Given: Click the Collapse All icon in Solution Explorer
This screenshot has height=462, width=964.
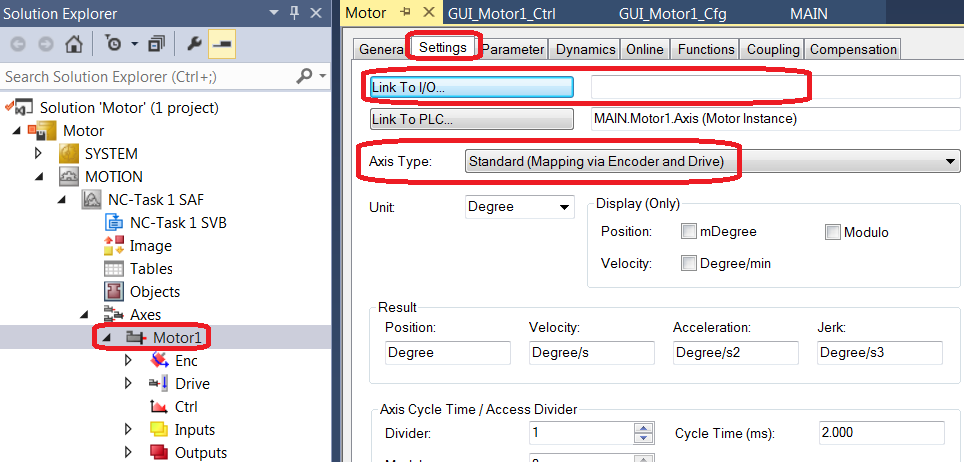Looking at the screenshot, I should pyautogui.click(x=155, y=44).
